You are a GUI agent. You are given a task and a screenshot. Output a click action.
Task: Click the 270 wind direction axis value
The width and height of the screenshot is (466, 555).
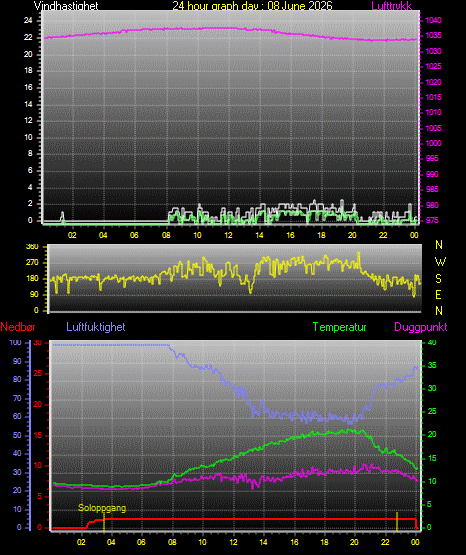tap(32, 263)
